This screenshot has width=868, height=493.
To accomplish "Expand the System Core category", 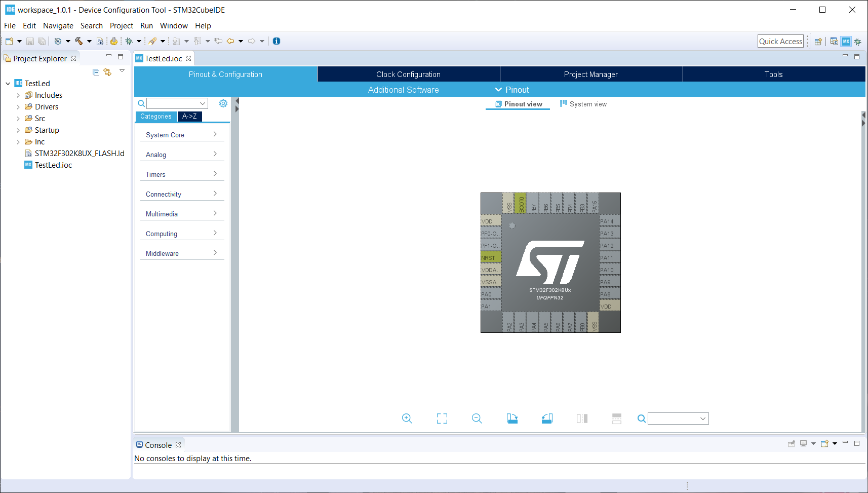I will (x=182, y=135).
